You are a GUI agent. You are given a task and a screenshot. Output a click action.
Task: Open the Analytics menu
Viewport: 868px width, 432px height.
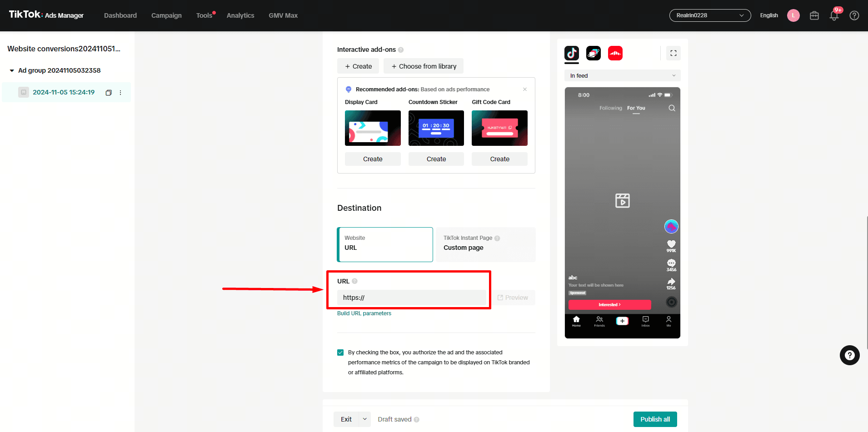point(240,15)
